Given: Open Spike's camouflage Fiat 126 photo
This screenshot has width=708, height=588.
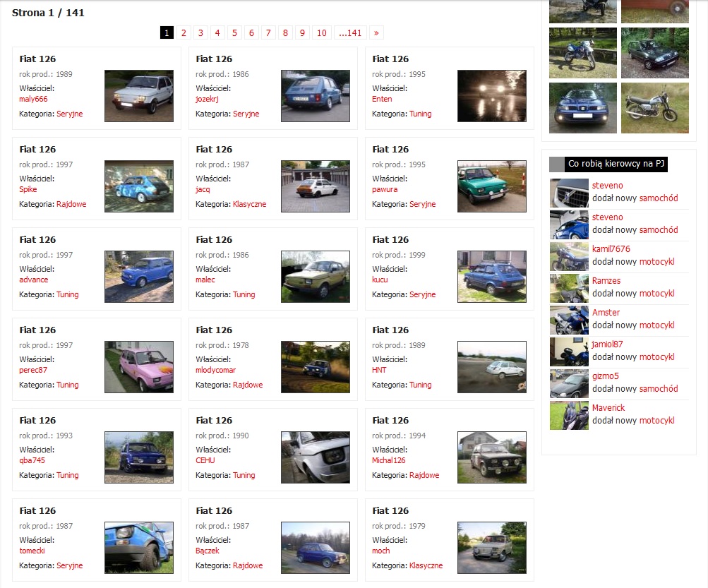Looking at the screenshot, I should (x=139, y=186).
